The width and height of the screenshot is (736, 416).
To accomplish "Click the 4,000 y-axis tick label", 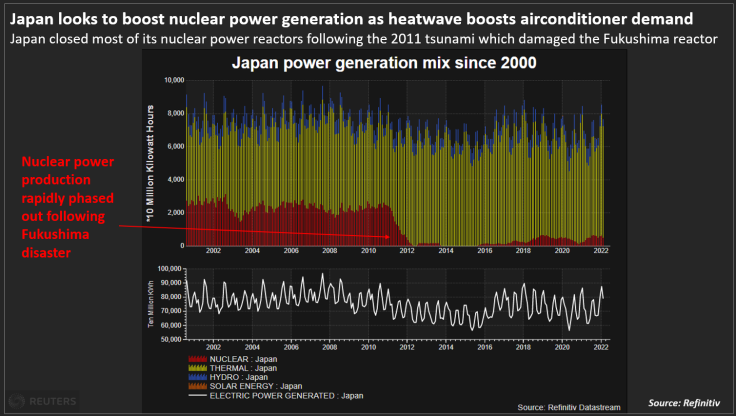I will click(x=176, y=179).
